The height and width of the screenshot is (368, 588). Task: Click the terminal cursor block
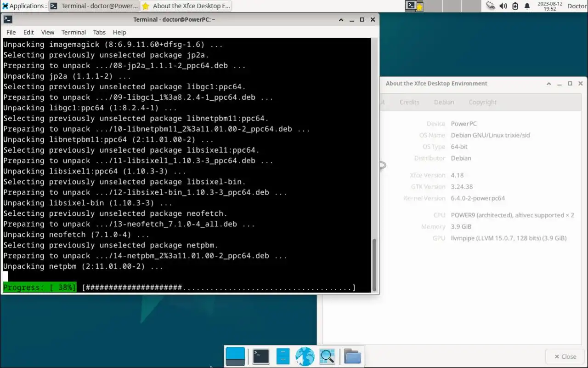point(6,277)
